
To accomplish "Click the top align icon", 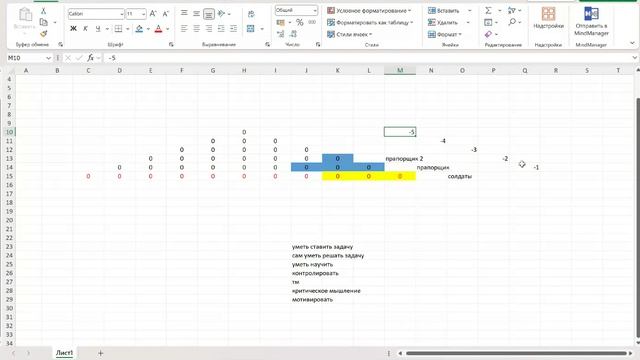I will (184, 13).
